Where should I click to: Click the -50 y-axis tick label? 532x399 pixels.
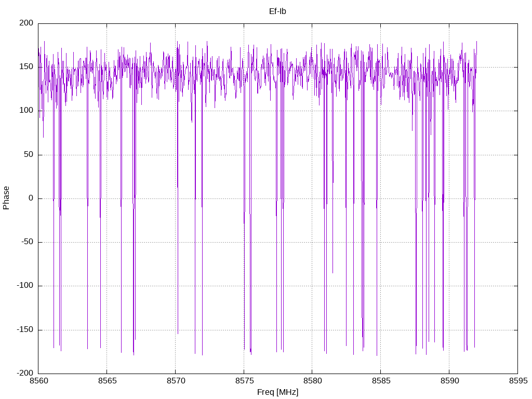(x=28, y=242)
